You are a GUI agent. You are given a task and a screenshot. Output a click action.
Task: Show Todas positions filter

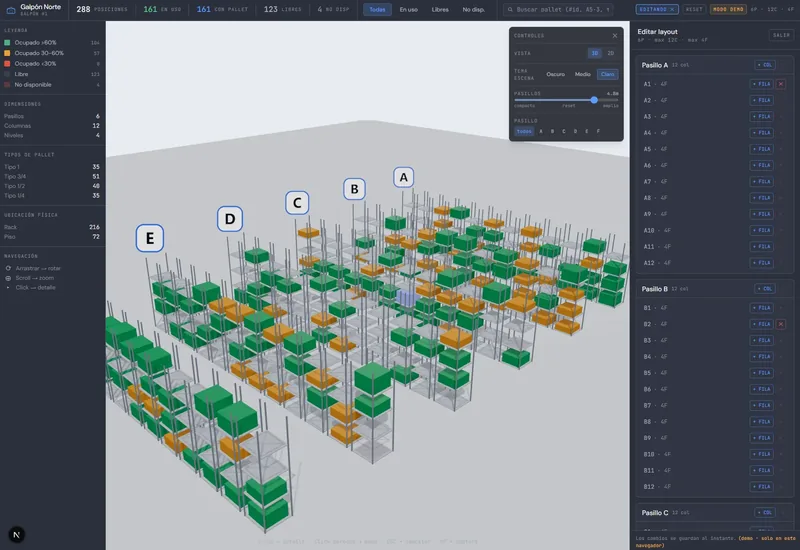click(377, 10)
